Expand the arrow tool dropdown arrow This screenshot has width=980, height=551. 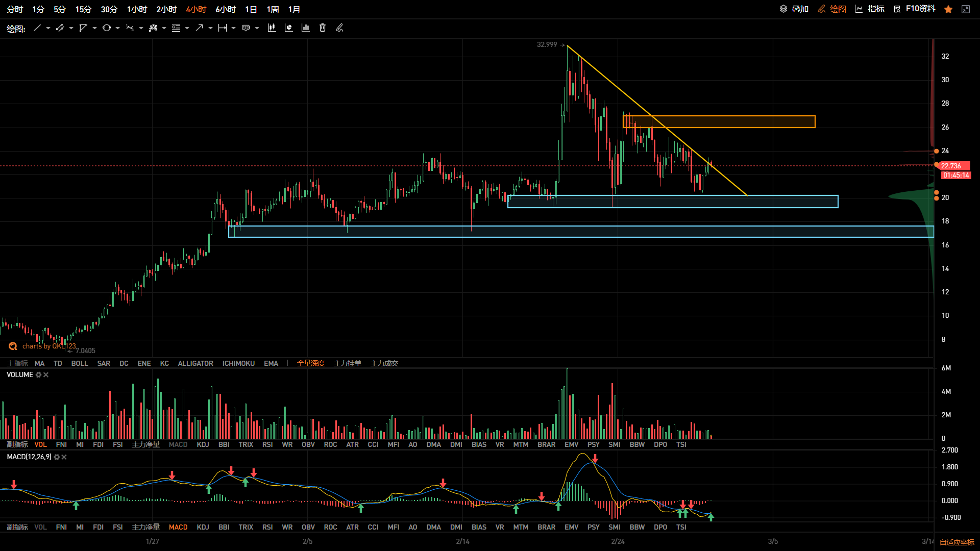210,28
